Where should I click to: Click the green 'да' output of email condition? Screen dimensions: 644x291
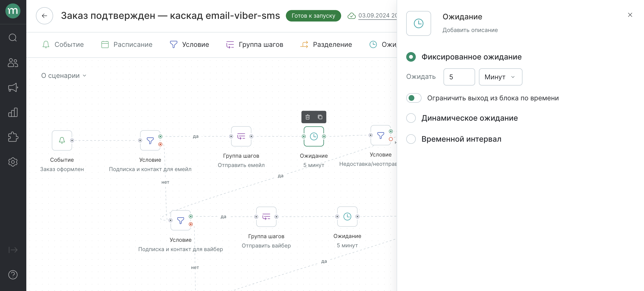[160, 136]
